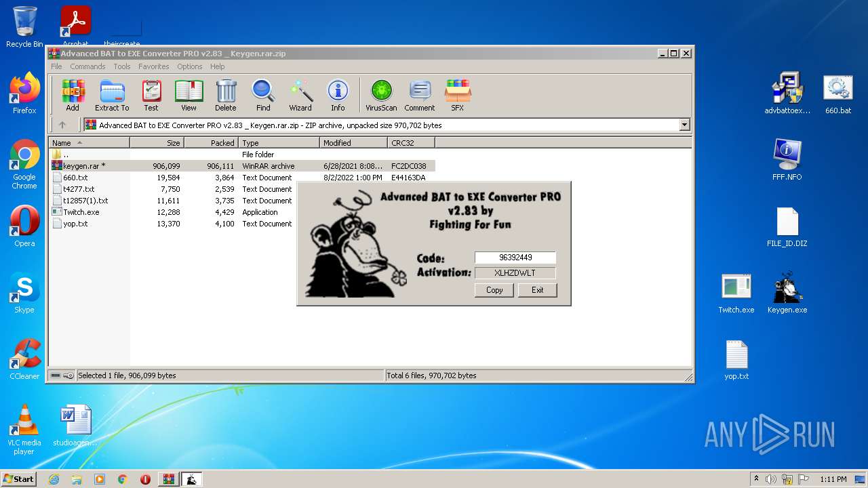Launch Firefox from the desktop
This screenshot has width=868, height=488.
coord(24,94)
